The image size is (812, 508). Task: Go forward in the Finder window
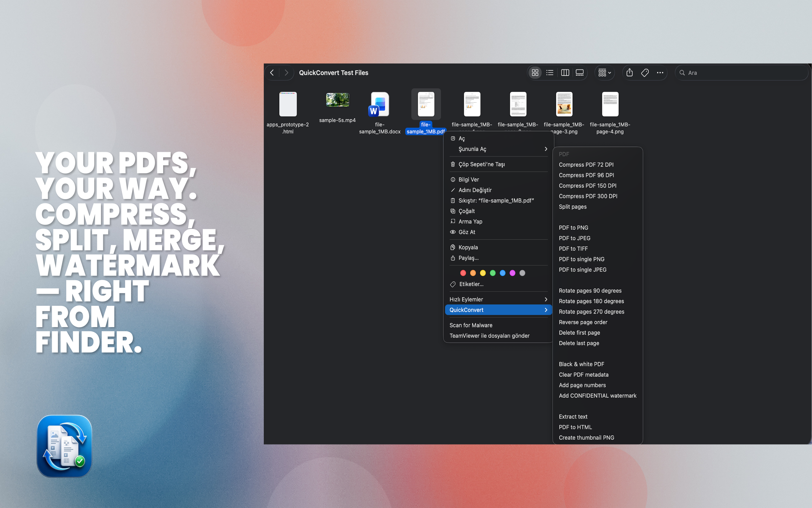pos(286,73)
